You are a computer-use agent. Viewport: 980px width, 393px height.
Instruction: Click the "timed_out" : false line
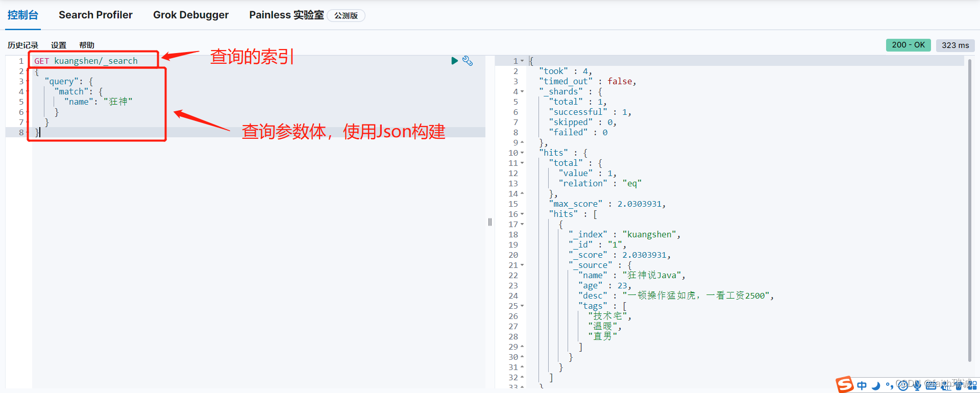coord(587,81)
